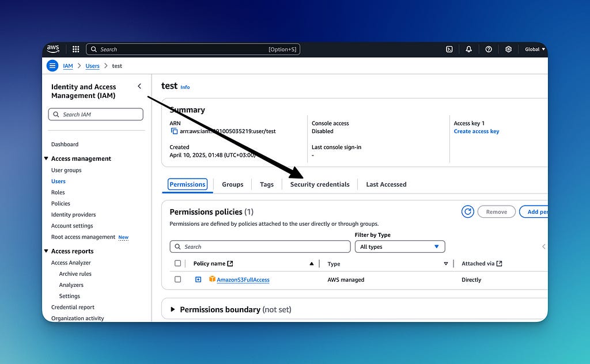The image size is (590, 364).
Task: Expand the AmazonS3FullAccess policy row
Action: (198, 279)
